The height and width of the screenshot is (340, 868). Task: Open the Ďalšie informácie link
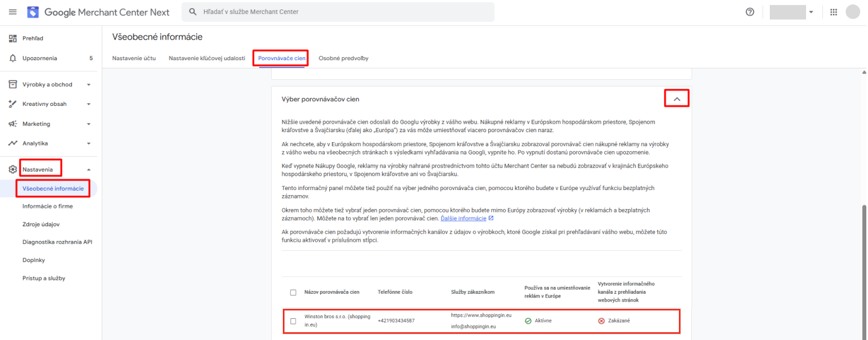pos(463,218)
